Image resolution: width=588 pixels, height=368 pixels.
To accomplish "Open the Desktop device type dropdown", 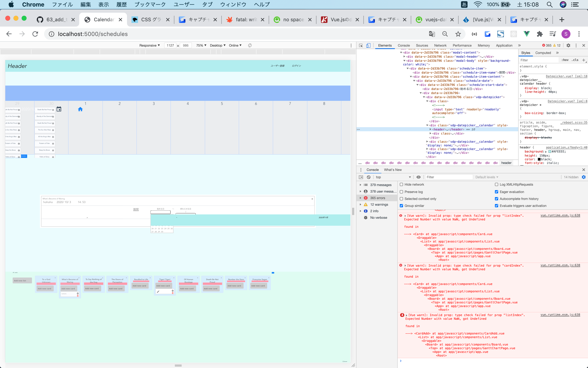I will (218, 45).
